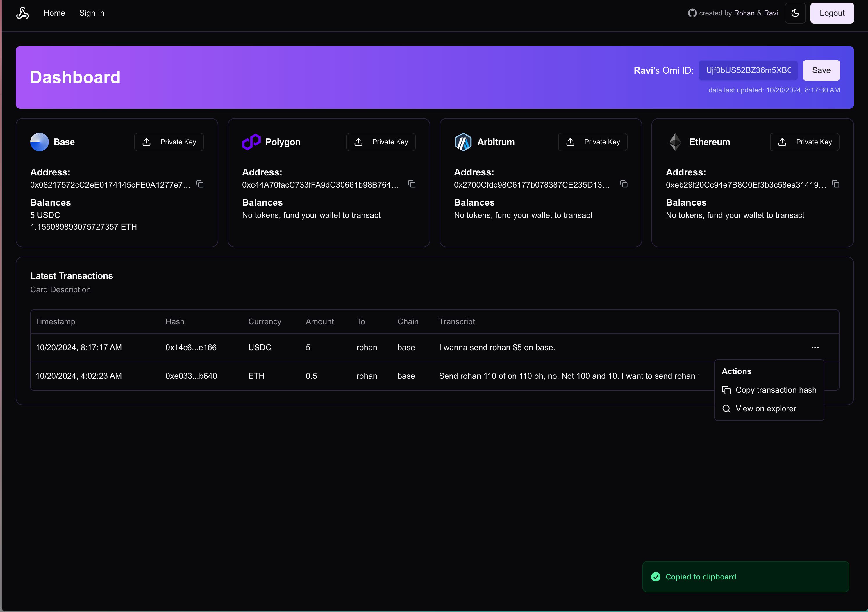Click the 'Send rohan 110 of on' transcript
Screen dimensions: 868x612
[x=569, y=376]
